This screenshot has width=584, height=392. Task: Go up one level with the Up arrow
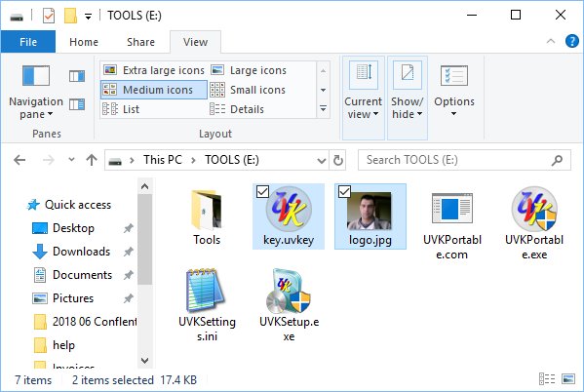[x=92, y=160]
